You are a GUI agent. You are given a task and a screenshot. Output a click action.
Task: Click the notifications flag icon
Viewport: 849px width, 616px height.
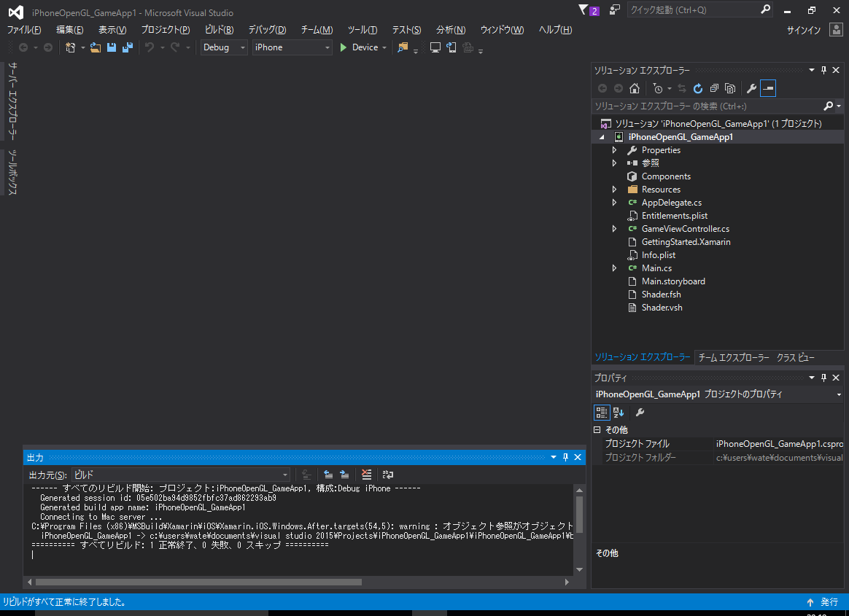[x=584, y=9]
